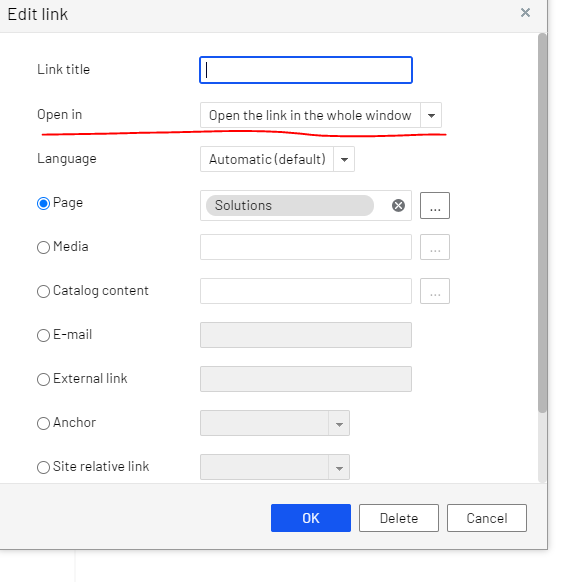Select the Catalog content radio option

(43, 291)
